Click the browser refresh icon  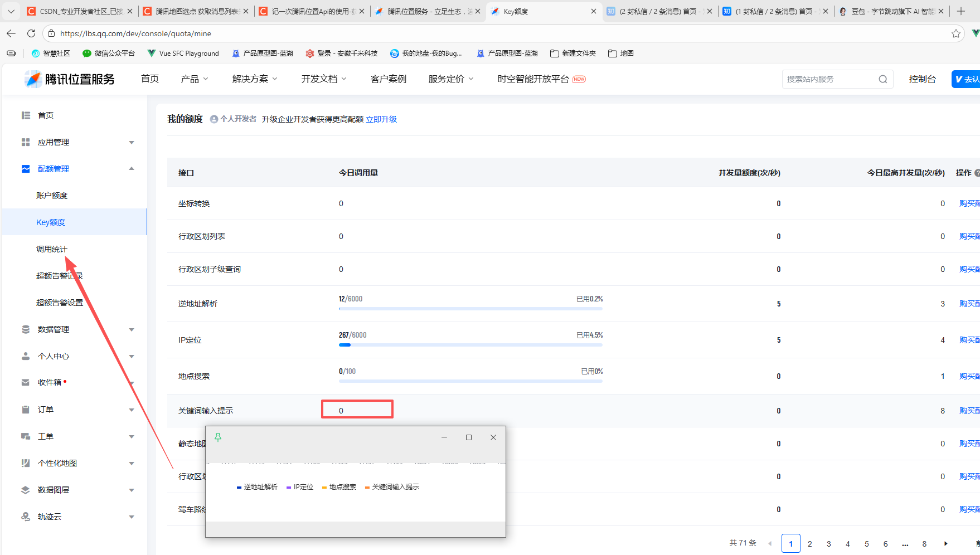coord(31,33)
